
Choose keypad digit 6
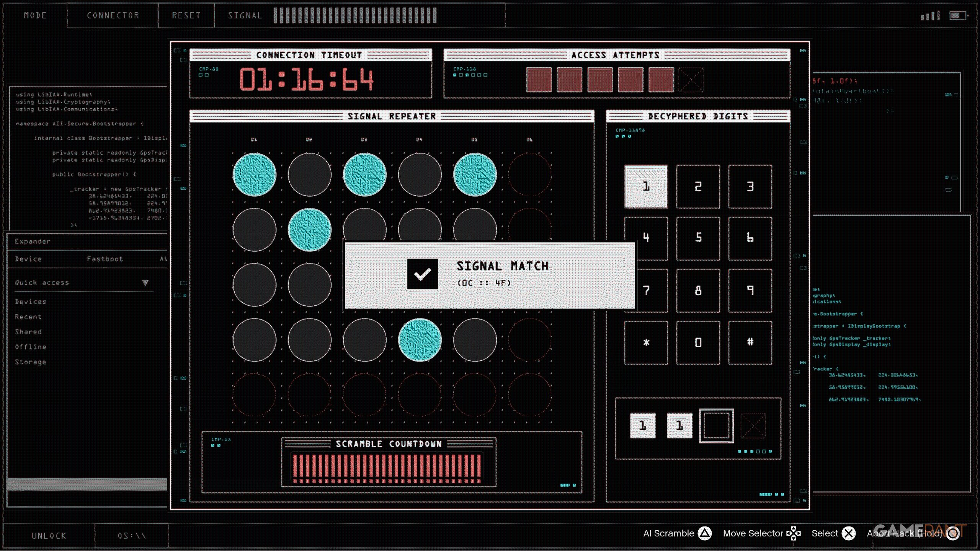pos(750,238)
